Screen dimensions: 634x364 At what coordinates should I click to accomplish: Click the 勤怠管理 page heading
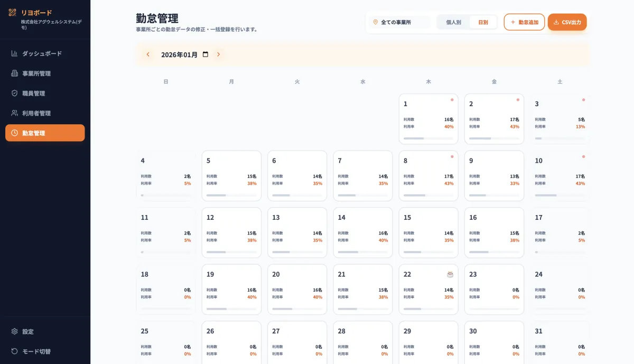pyautogui.click(x=157, y=18)
